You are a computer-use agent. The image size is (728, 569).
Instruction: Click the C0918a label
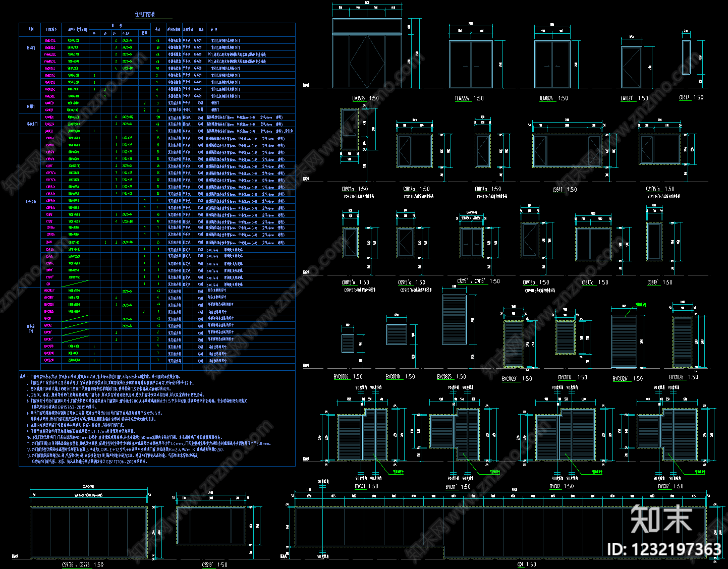[529, 282]
